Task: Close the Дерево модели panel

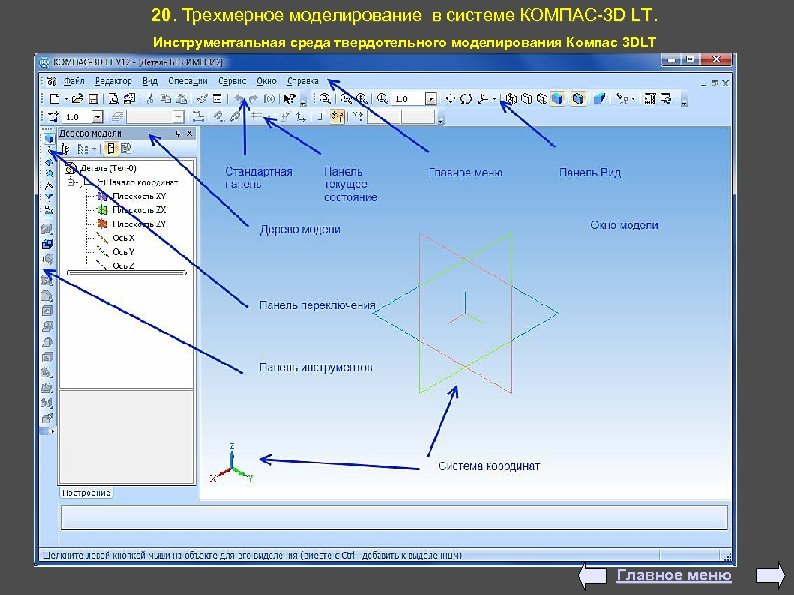Action: coord(189,134)
